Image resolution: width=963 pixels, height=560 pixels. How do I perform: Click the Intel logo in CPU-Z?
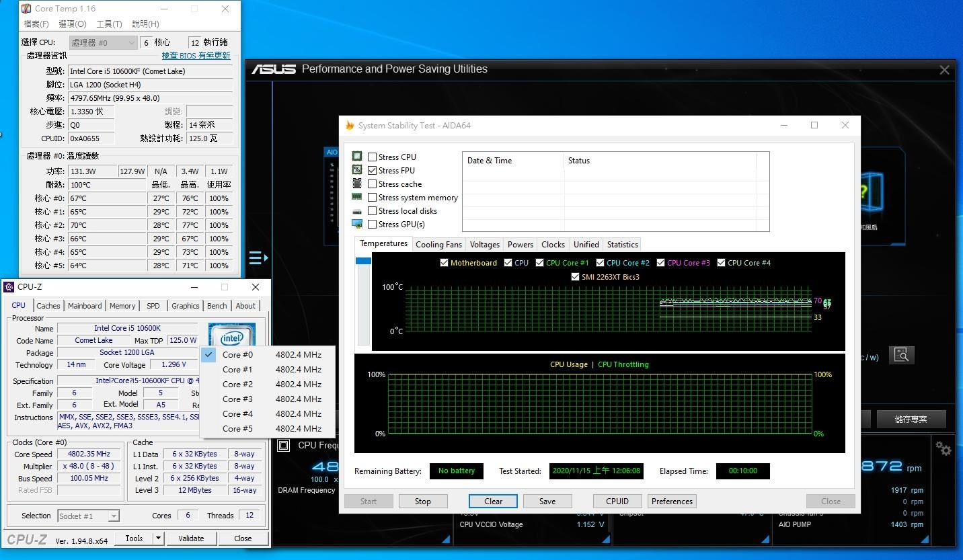(x=231, y=336)
